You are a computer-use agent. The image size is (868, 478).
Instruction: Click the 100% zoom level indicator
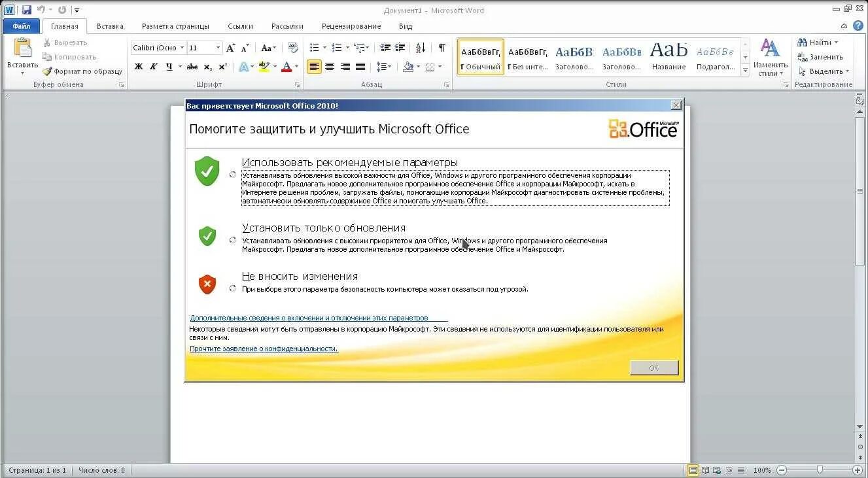coord(762,470)
